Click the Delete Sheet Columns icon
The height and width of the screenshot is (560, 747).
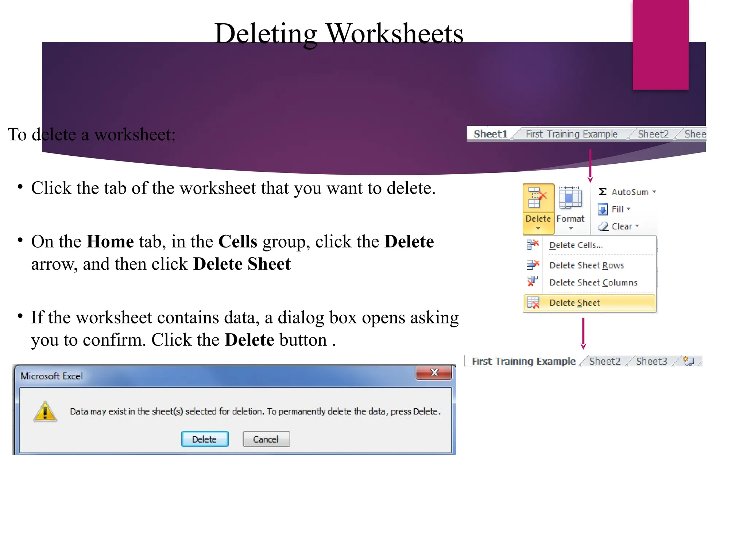click(533, 282)
